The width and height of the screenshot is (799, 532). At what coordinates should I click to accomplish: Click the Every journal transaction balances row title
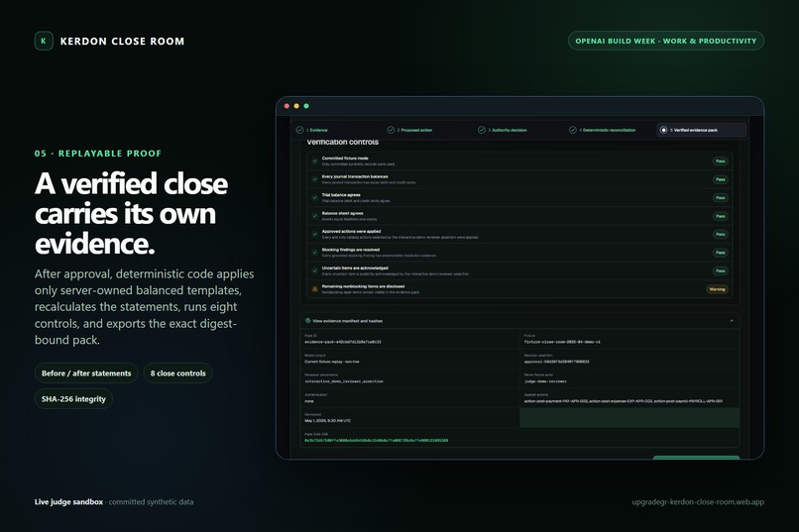point(355,176)
